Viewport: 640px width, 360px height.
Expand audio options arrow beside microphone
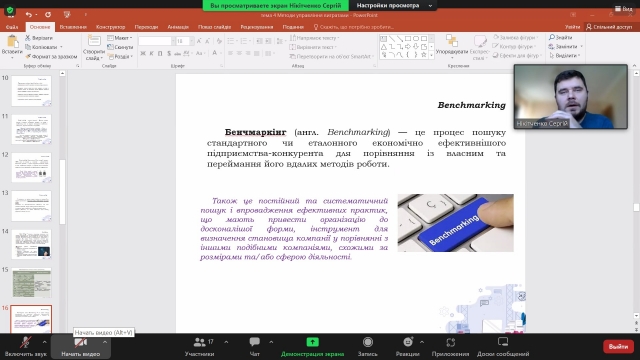pos(44,342)
